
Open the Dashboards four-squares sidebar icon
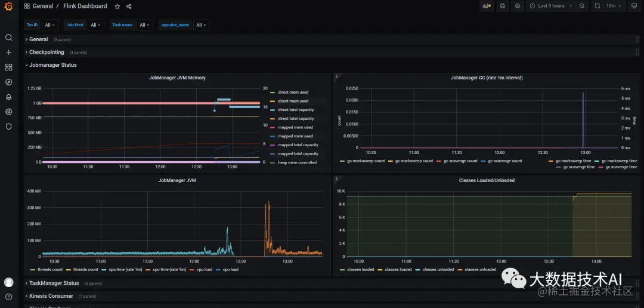click(x=8, y=67)
